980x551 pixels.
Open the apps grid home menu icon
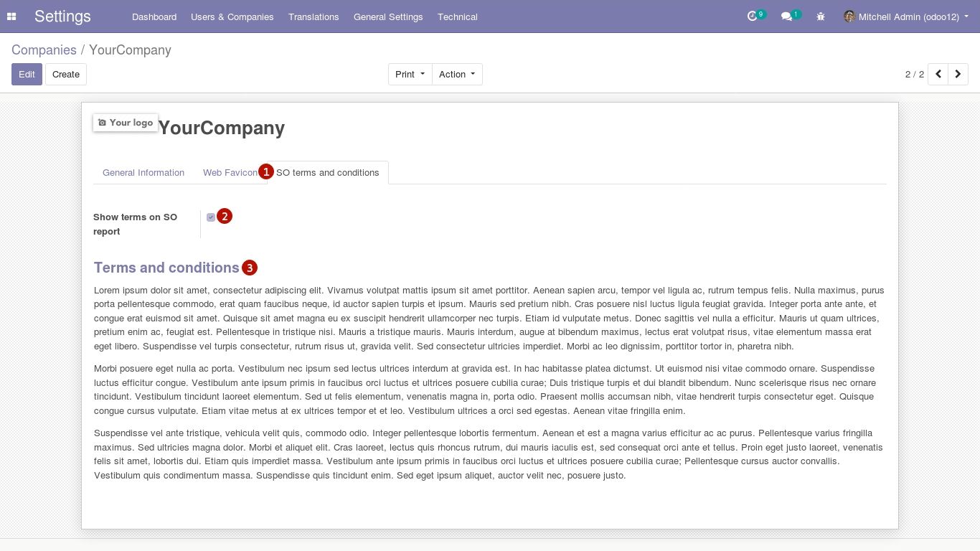[x=11, y=17]
